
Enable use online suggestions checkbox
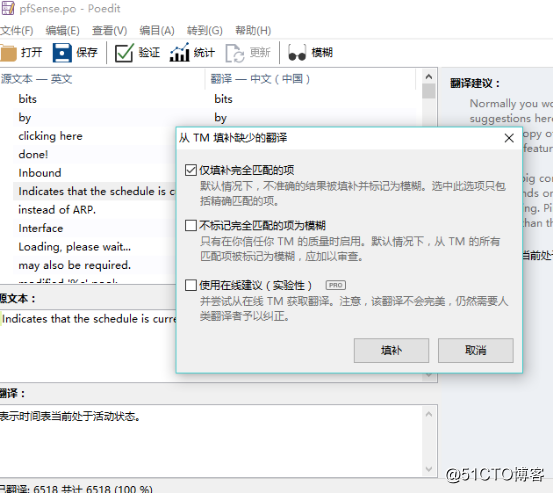pos(190,285)
